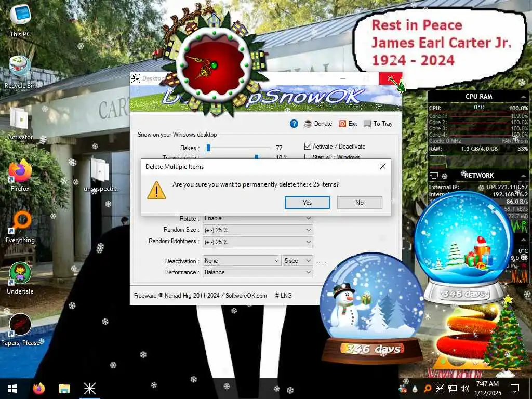Viewport: 532px width, 399px height.
Task: Open the Action Center notifications icon
Action: pyautogui.click(x=515, y=389)
